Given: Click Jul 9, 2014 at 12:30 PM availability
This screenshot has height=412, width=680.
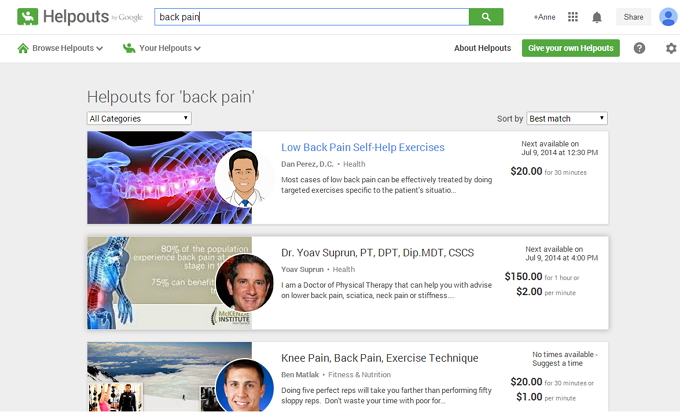Looking at the screenshot, I should 559,153.
